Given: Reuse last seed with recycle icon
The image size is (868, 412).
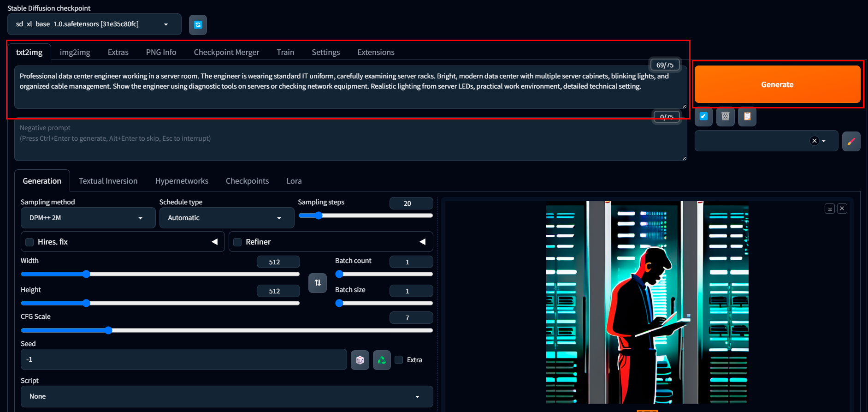Looking at the screenshot, I should [382, 360].
